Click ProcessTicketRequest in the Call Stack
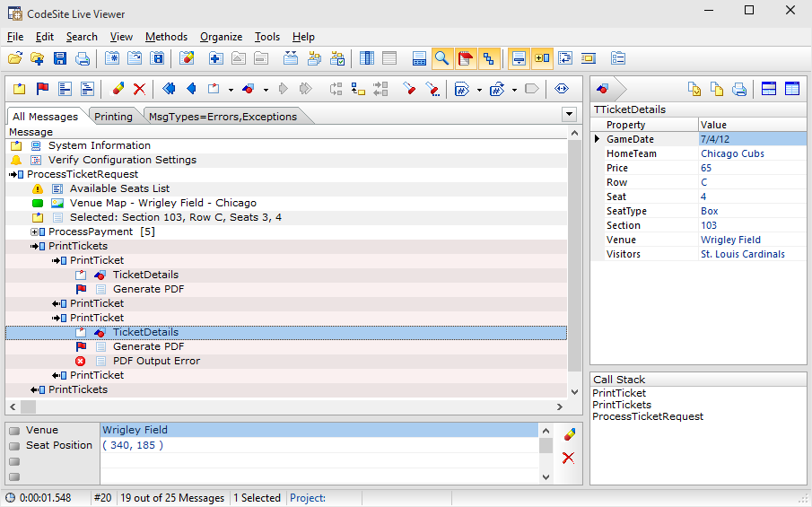 (647, 416)
